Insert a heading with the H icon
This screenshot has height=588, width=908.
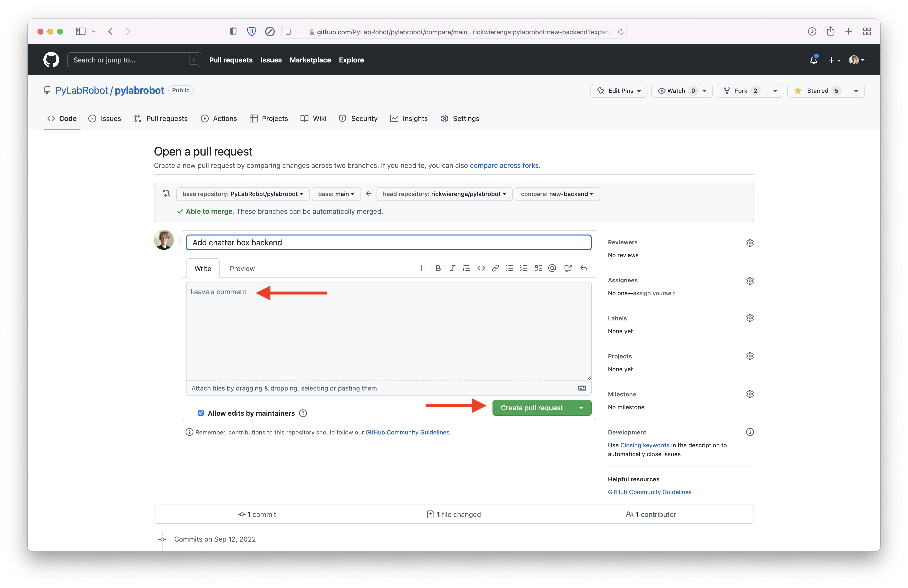click(424, 268)
